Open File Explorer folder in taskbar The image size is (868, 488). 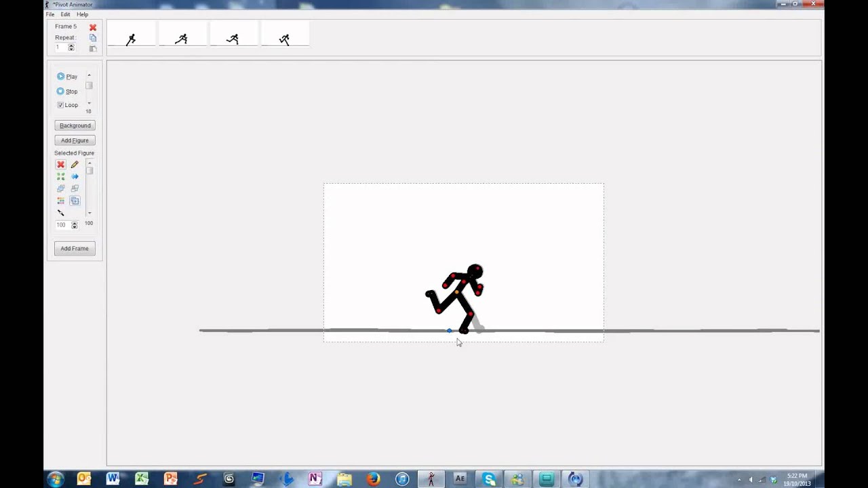pyautogui.click(x=344, y=479)
